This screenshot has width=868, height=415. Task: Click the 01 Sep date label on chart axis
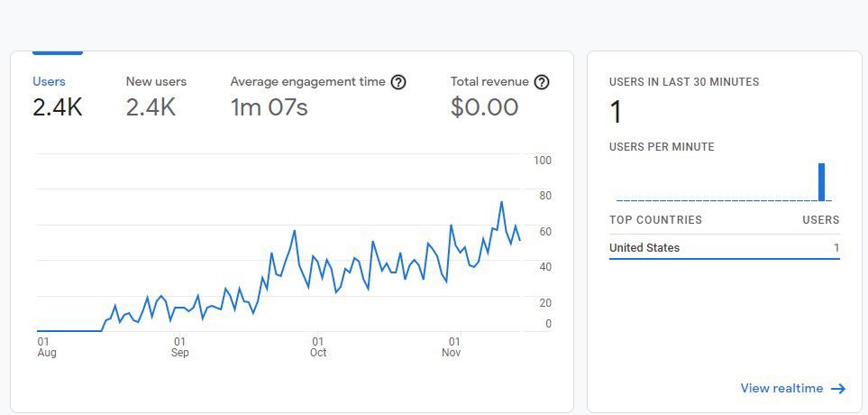point(179,347)
